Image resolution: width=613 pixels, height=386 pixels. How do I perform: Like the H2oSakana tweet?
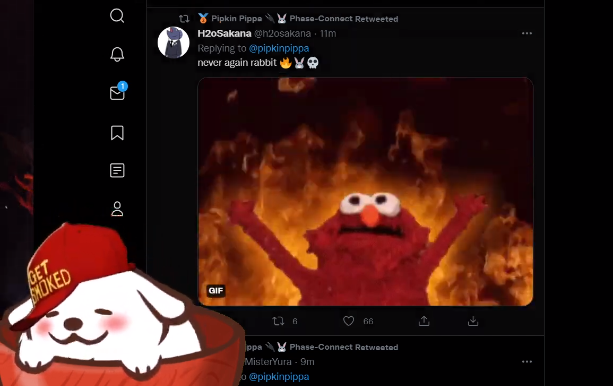point(348,321)
